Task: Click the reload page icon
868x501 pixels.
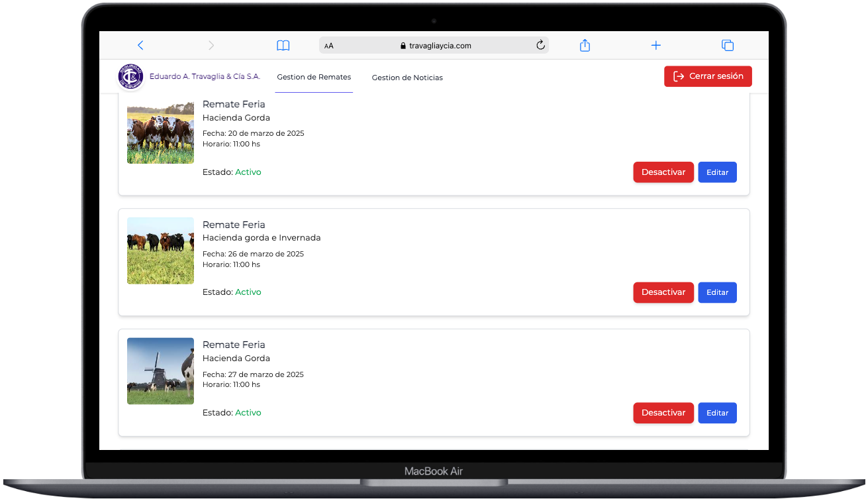Action: 540,45
